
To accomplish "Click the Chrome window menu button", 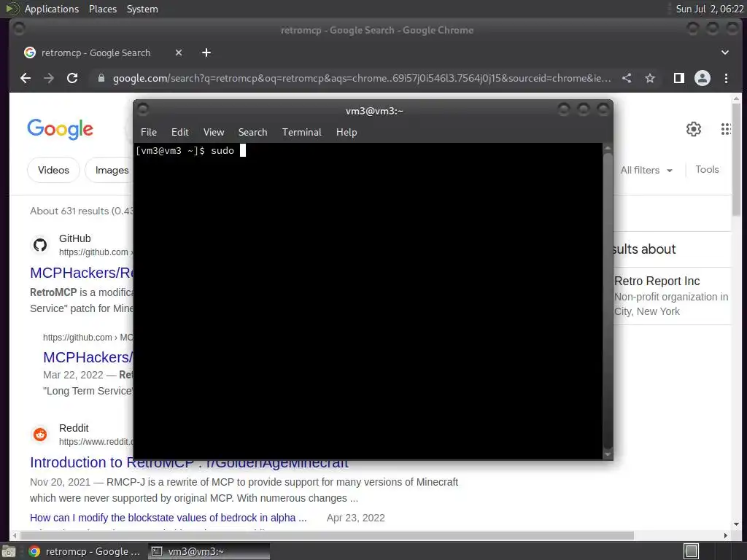I will click(x=19, y=29).
